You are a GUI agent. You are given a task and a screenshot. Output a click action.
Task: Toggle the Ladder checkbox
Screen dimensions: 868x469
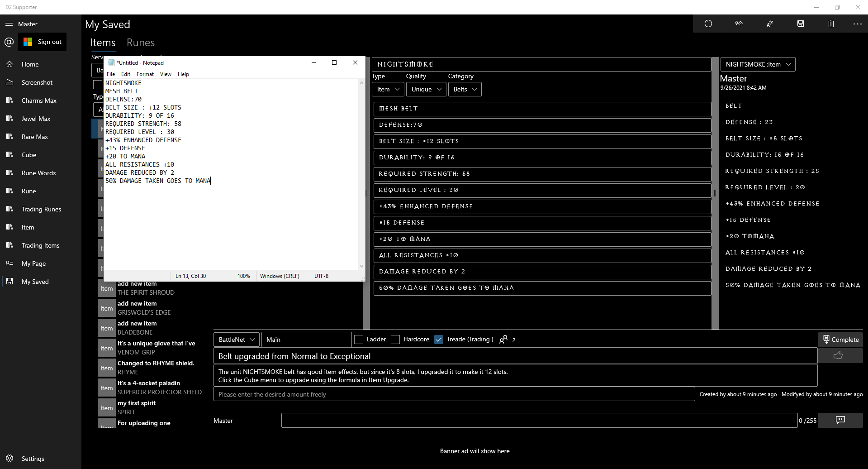359,340
